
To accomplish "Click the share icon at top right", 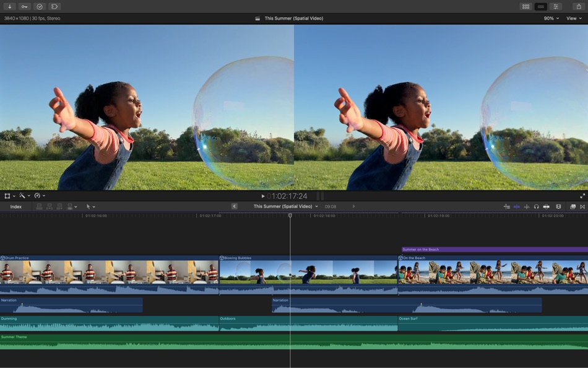I will 579,6.
